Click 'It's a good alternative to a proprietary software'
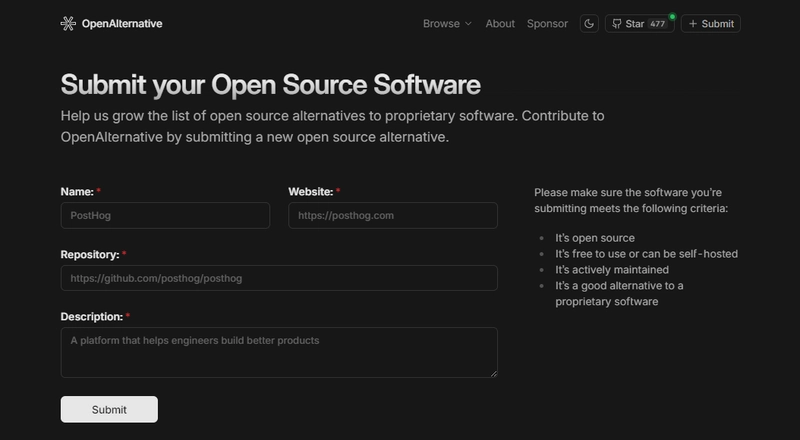 619,294
